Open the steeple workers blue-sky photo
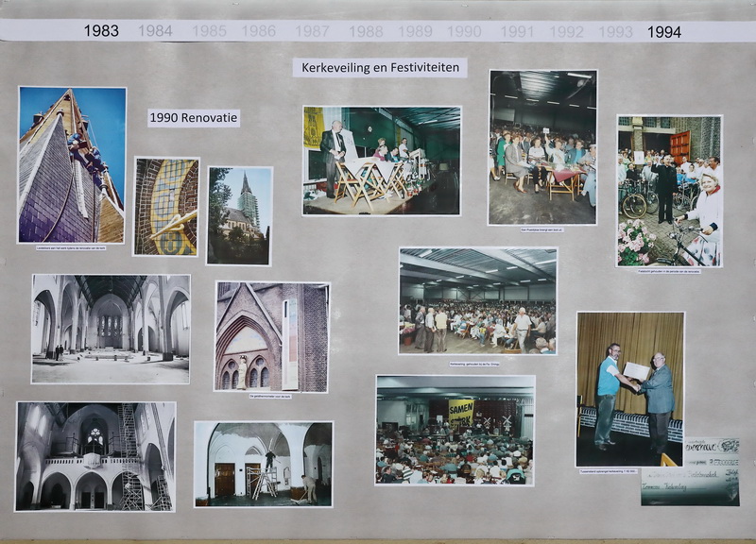 [72, 165]
